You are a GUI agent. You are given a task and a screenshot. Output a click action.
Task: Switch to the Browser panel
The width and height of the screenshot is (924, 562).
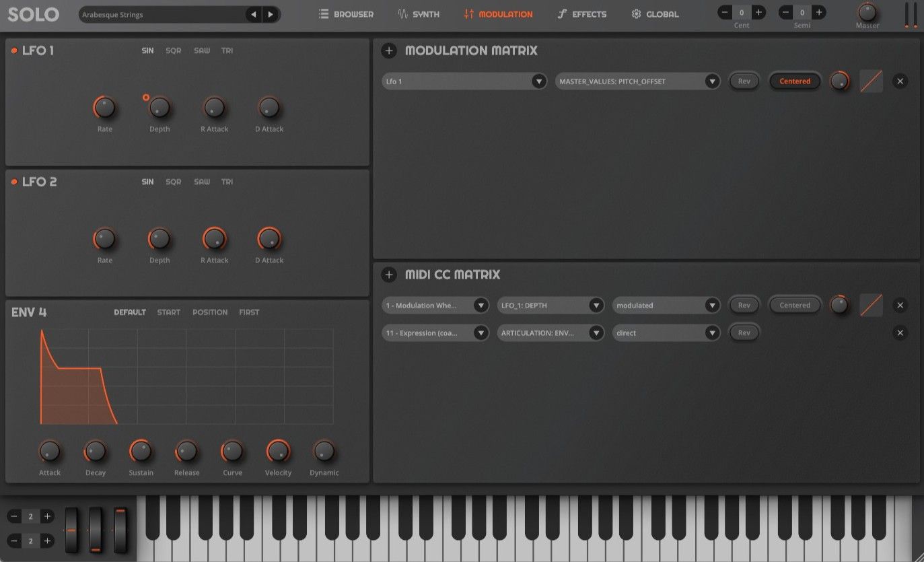tap(346, 13)
